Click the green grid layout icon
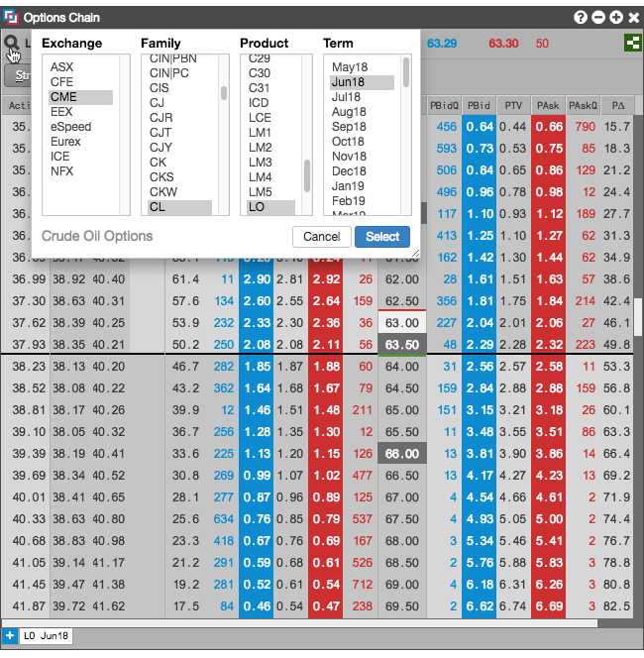Screen dimensions: 644x658 [632, 43]
